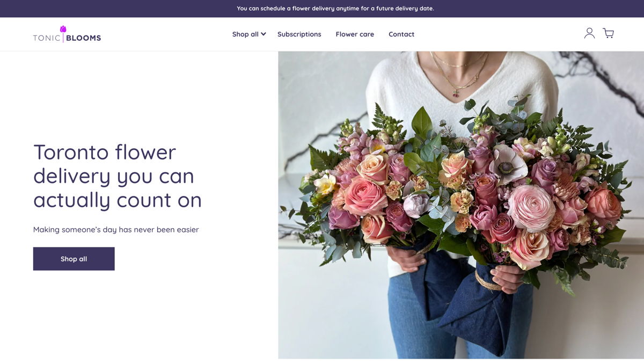Open the Contact menu link
Viewport: 644px width, 364px height.
pyautogui.click(x=401, y=34)
